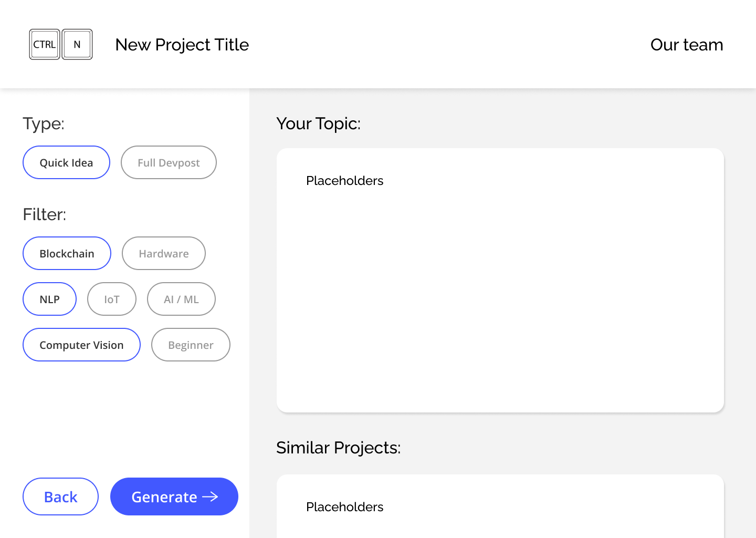Image resolution: width=756 pixels, height=538 pixels.
Task: Open the Our team page
Action: (x=686, y=45)
